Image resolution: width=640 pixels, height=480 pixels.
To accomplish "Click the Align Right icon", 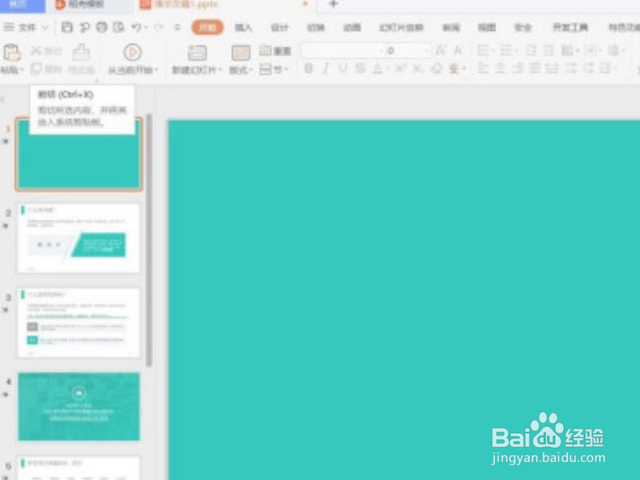I will [518, 68].
